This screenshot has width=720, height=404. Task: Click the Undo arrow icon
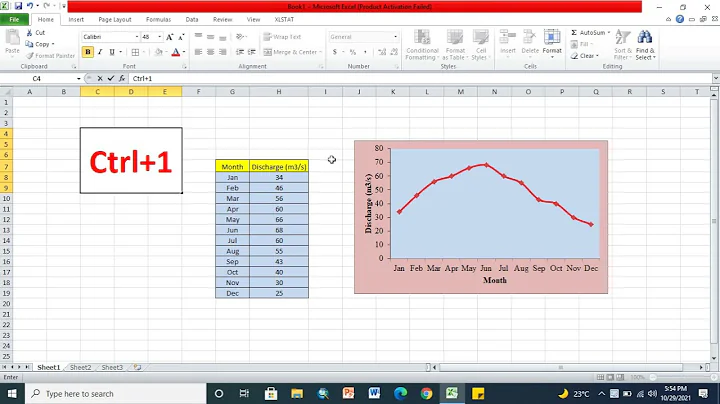coord(30,6)
